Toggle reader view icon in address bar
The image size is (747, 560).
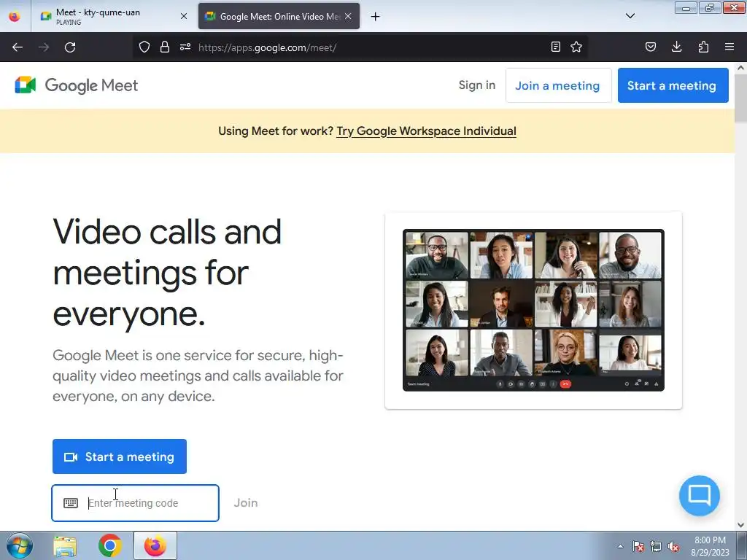pyautogui.click(x=555, y=47)
